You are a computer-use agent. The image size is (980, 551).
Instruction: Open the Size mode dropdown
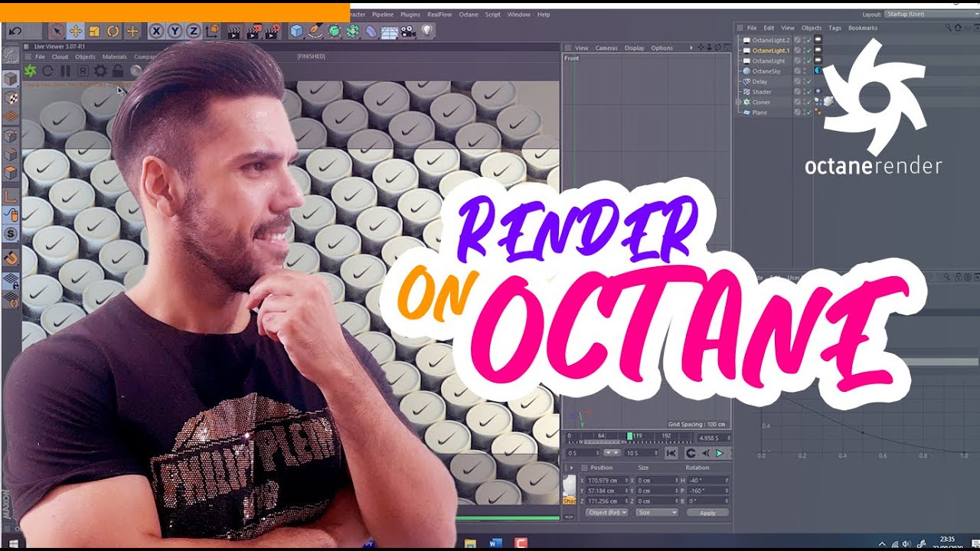658,513
